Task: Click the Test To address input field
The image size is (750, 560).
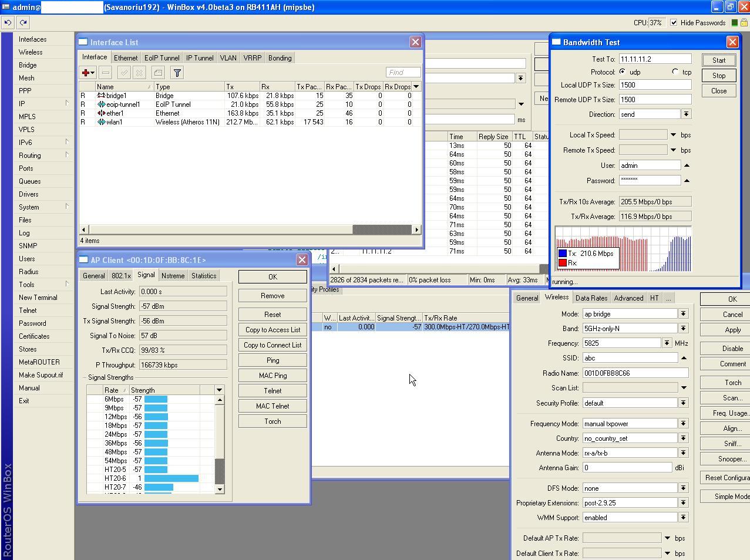Action: tap(655, 59)
